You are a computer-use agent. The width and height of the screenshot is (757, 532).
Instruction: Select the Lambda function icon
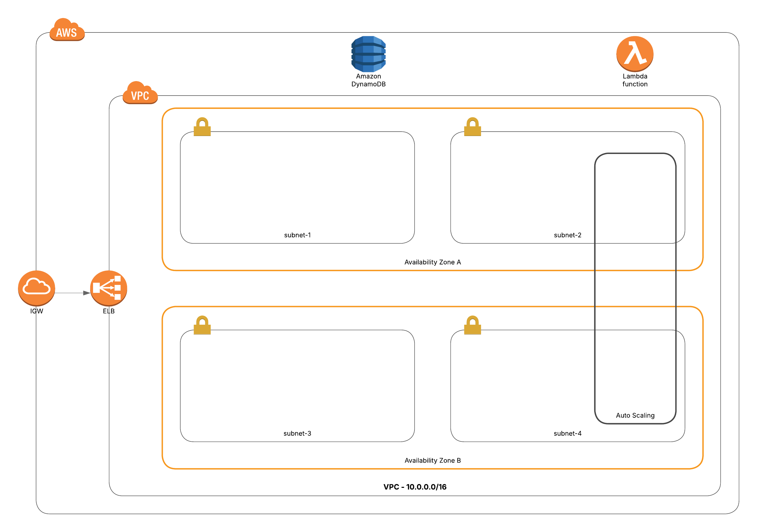click(x=635, y=53)
